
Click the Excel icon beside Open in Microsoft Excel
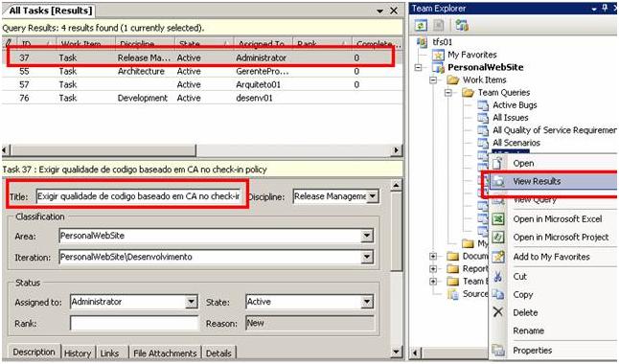tap(498, 218)
